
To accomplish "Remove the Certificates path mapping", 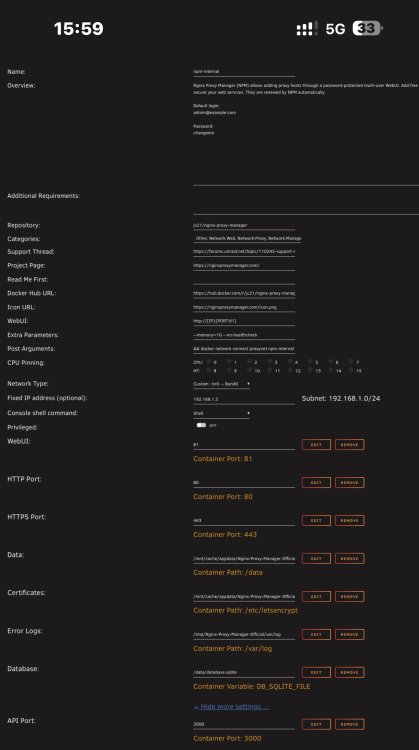I will (x=350, y=596).
